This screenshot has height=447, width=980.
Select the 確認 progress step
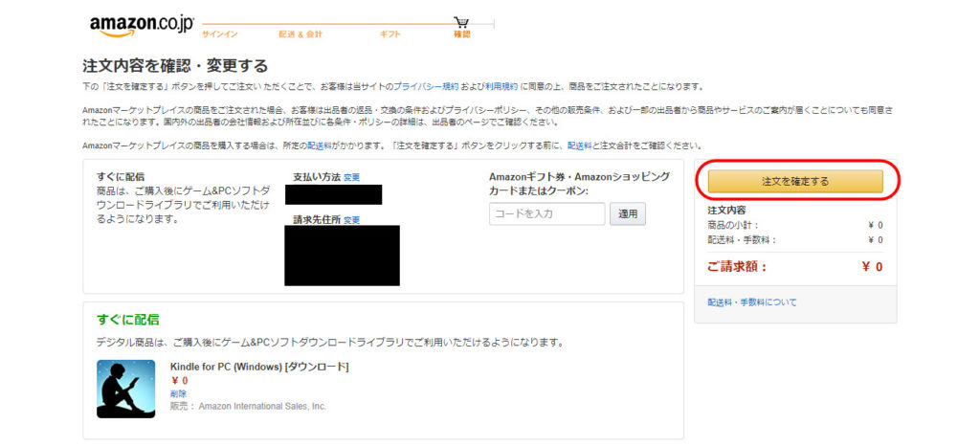[462, 34]
